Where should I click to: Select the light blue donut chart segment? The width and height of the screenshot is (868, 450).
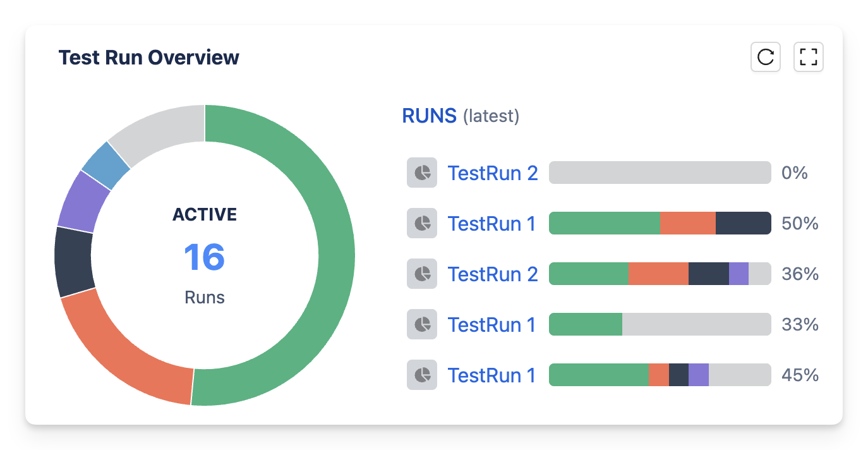point(105,166)
